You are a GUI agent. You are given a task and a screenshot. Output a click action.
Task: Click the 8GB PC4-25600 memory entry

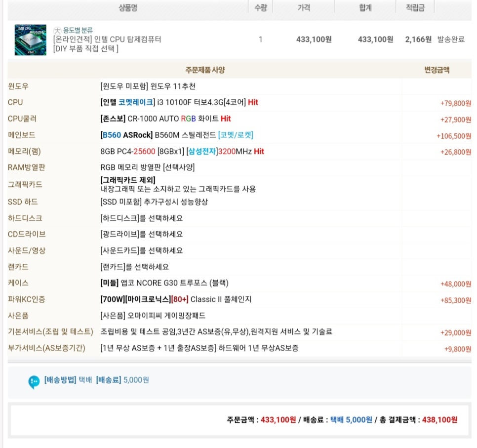(x=182, y=151)
